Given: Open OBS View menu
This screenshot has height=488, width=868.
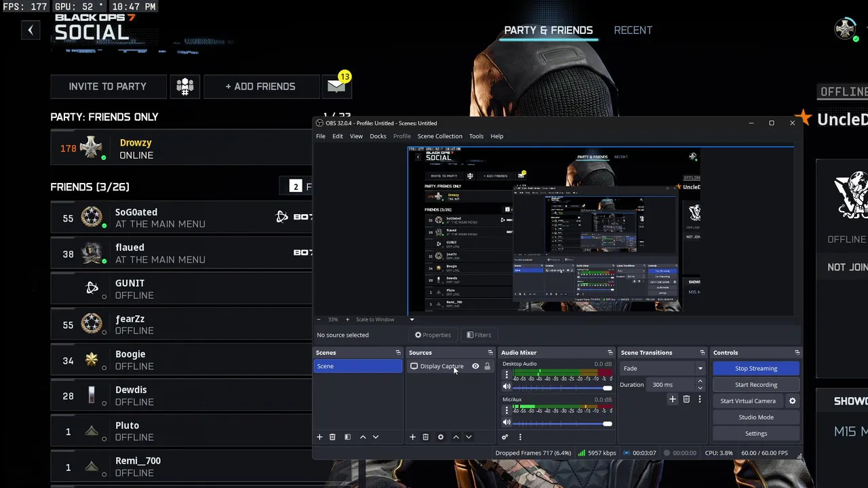Looking at the screenshot, I should point(356,136).
